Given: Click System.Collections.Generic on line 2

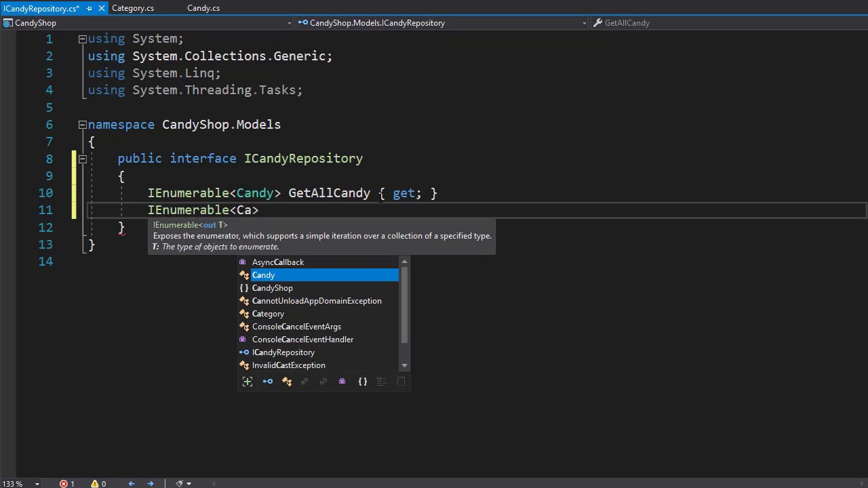Looking at the screenshot, I should click(229, 56).
